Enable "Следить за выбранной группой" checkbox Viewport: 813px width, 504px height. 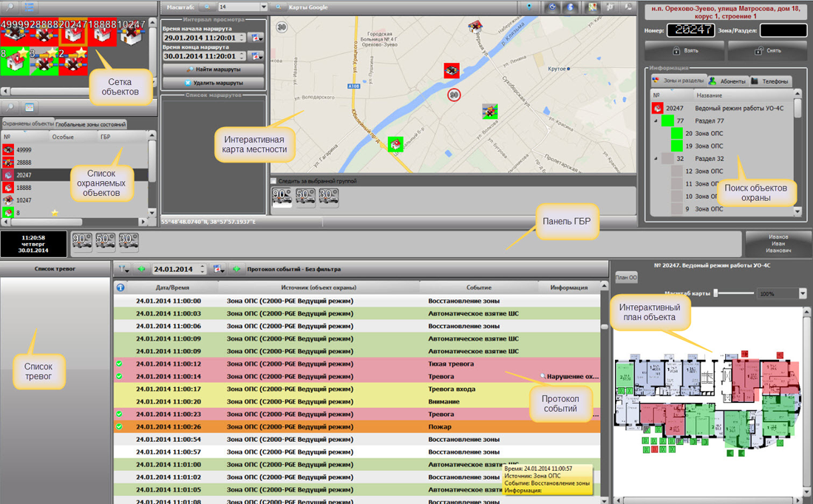[274, 181]
